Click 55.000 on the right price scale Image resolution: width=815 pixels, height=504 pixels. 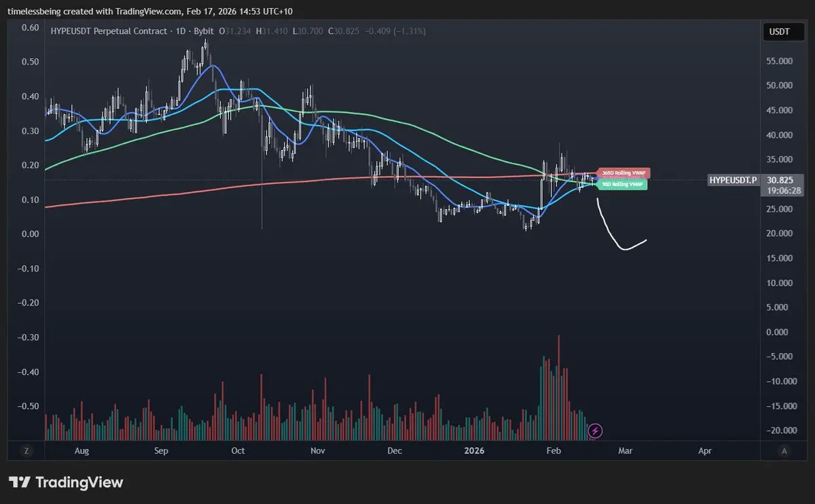[780, 61]
